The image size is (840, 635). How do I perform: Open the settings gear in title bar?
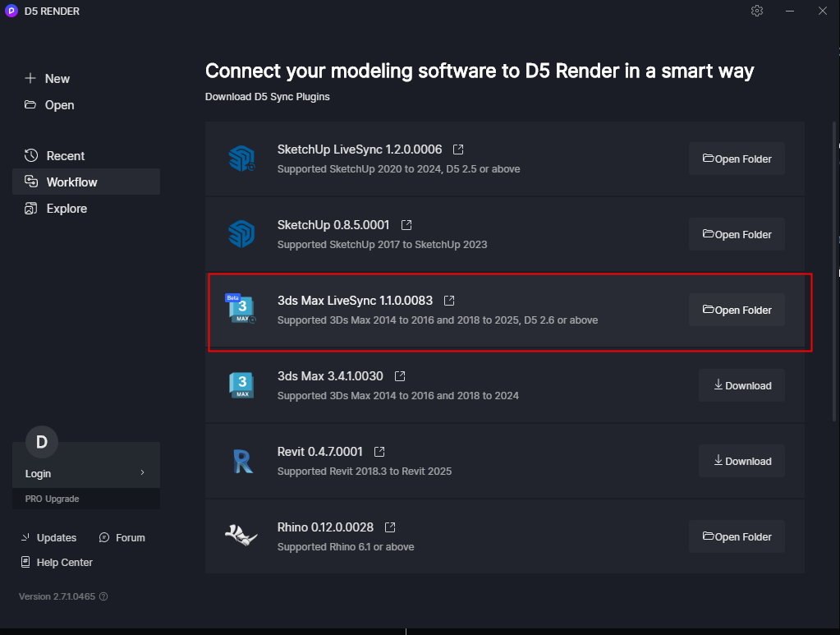pyautogui.click(x=756, y=11)
